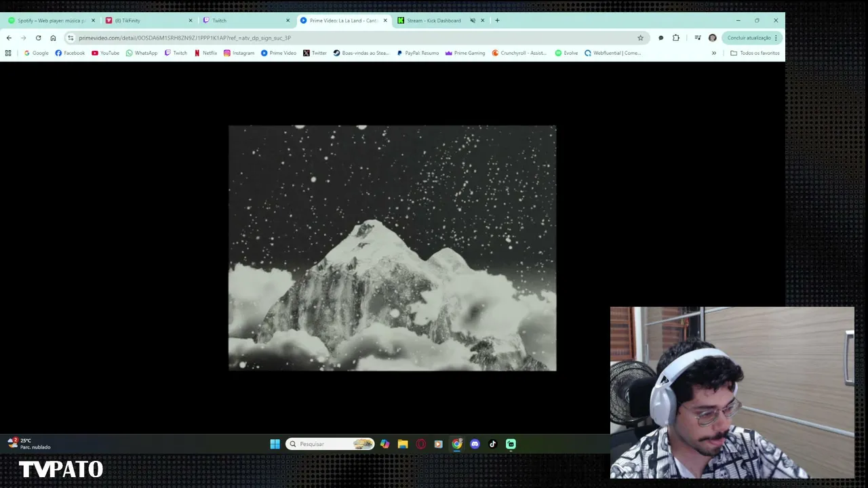
Task: Open the Prime Gaming bookmark
Action: click(465, 53)
